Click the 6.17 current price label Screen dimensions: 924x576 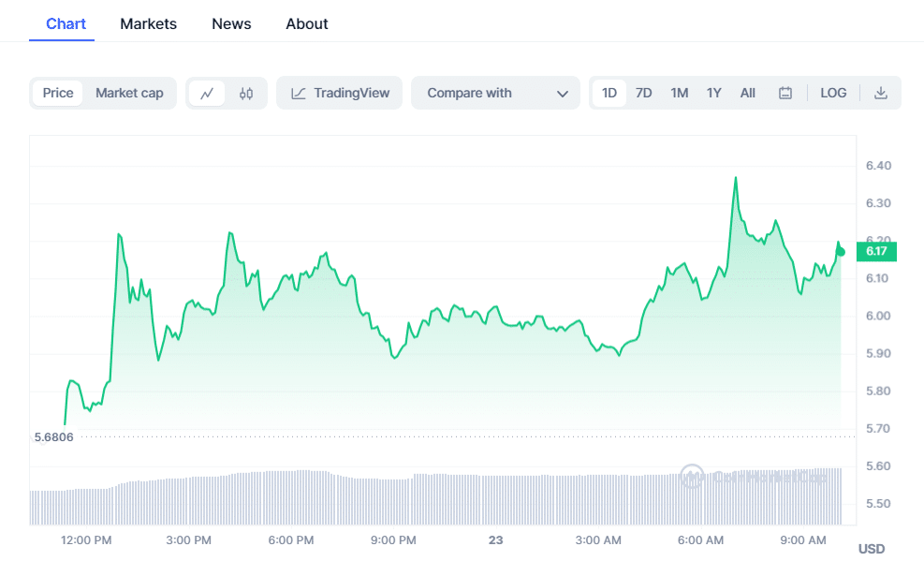click(877, 251)
